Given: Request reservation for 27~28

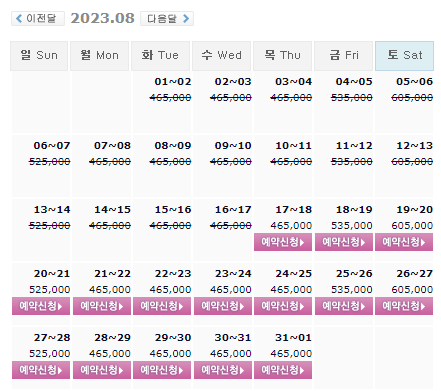Looking at the screenshot, I should pos(41,370).
